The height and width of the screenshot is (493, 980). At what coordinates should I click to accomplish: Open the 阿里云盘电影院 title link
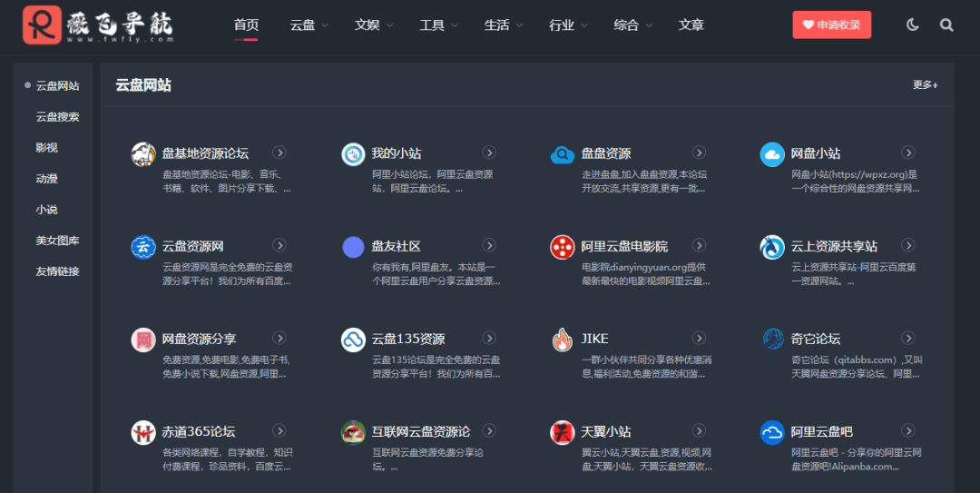624,247
